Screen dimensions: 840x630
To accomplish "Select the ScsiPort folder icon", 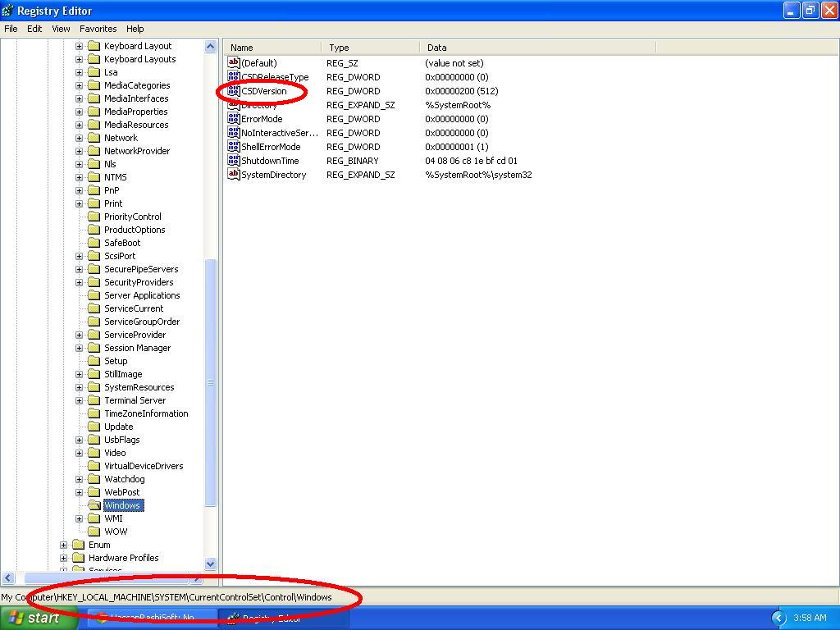I will (94, 256).
